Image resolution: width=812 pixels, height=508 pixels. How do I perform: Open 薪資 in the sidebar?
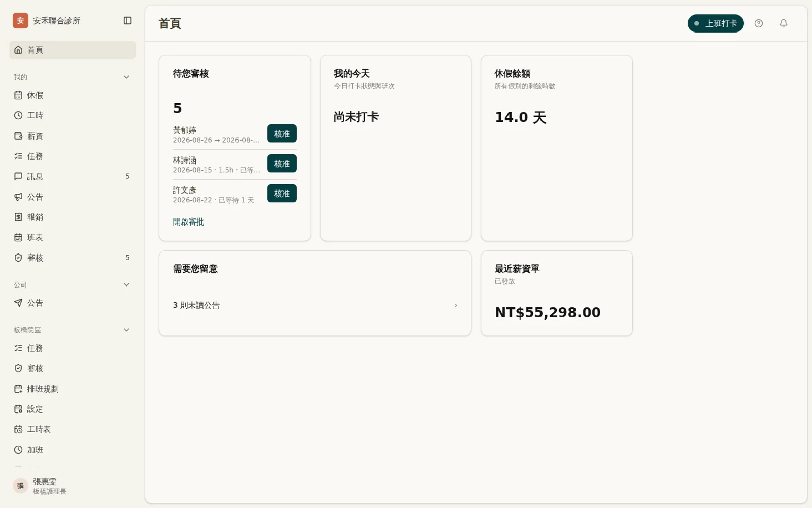(72, 136)
